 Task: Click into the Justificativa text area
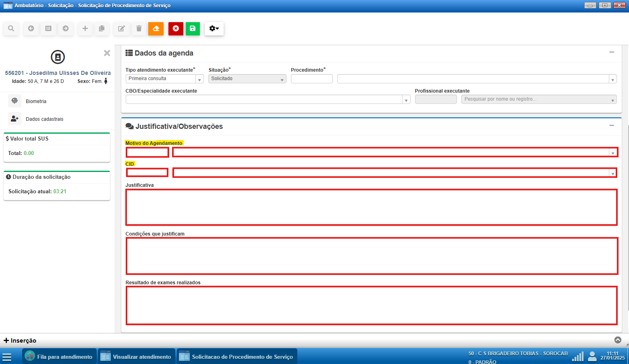[x=371, y=207]
